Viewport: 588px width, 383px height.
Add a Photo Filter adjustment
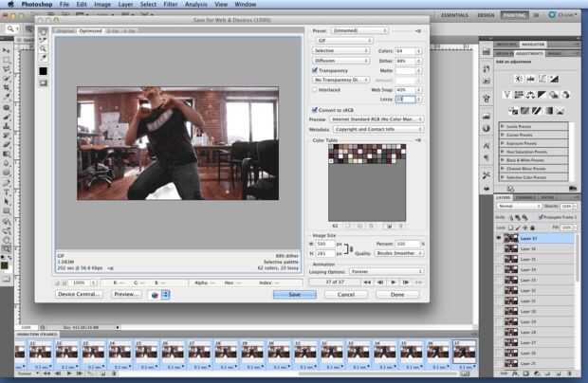[554, 95]
